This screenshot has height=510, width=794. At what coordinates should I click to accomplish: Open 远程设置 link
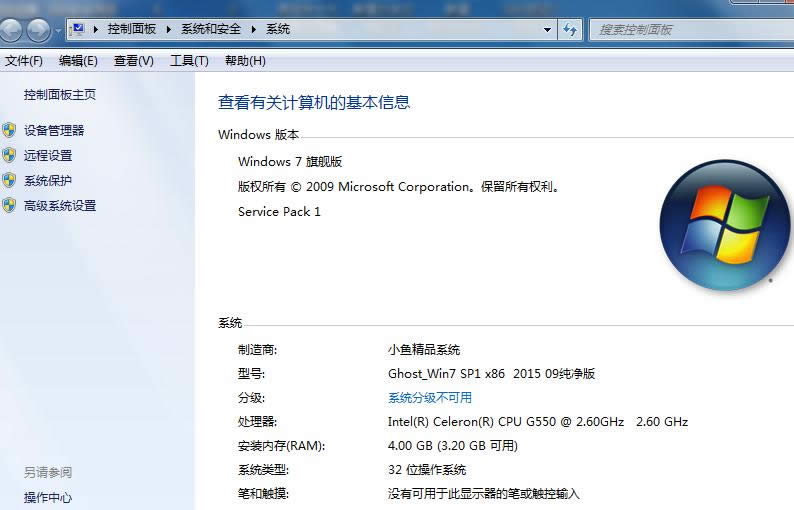coord(48,155)
